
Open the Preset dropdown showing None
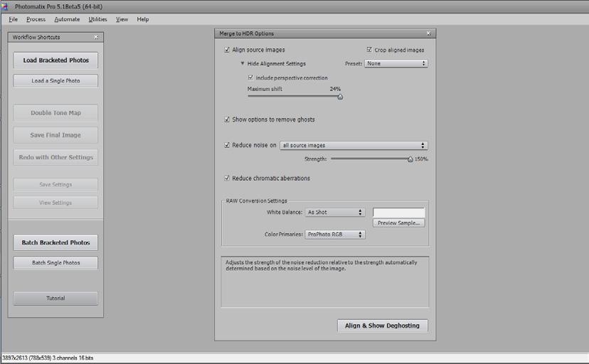click(396, 63)
